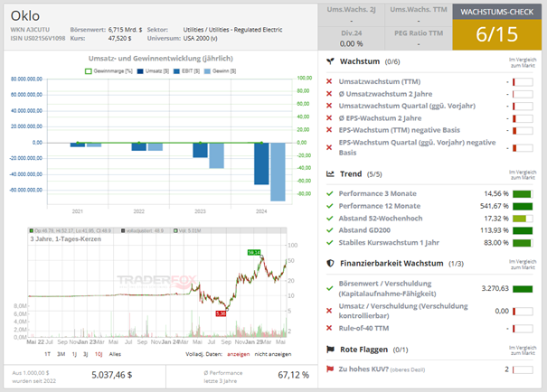Toggle the EBIT [$] legend entry
Screen dimensions: 547x392
click(186, 71)
